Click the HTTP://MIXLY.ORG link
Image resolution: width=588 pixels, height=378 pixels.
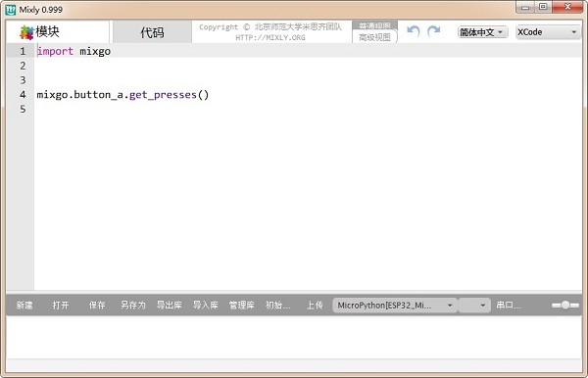pyautogui.click(x=270, y=37)
